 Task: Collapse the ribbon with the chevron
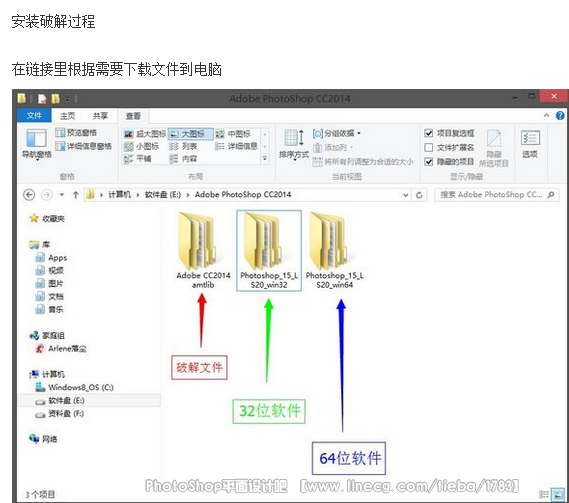click(x=546, y=116)
